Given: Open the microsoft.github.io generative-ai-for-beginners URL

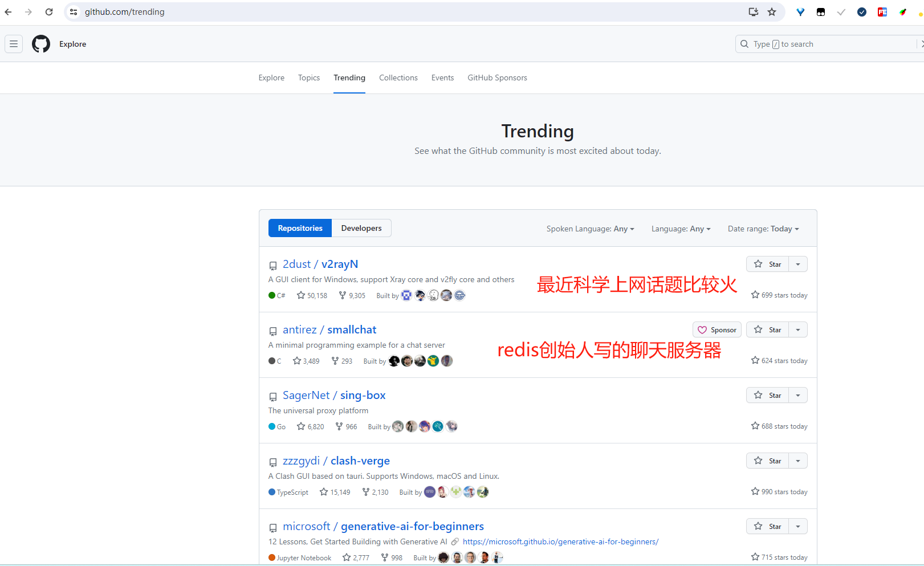Looking at the screenshot, I should [560, 541].
